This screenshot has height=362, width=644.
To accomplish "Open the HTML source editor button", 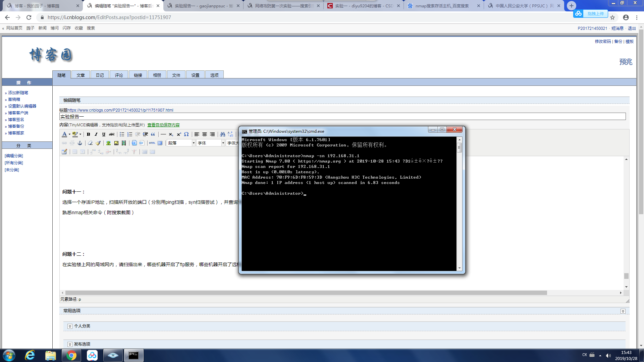I will point(152,143).
